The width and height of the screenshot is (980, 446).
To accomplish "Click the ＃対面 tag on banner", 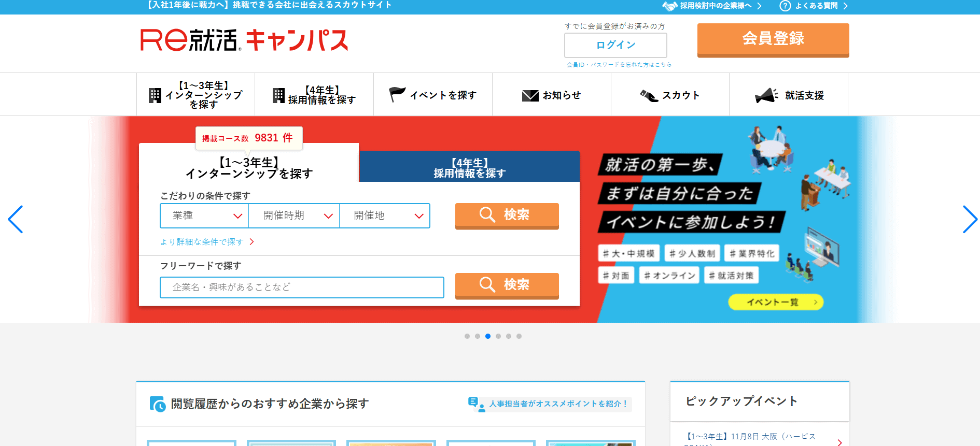I will click(616, 276).
